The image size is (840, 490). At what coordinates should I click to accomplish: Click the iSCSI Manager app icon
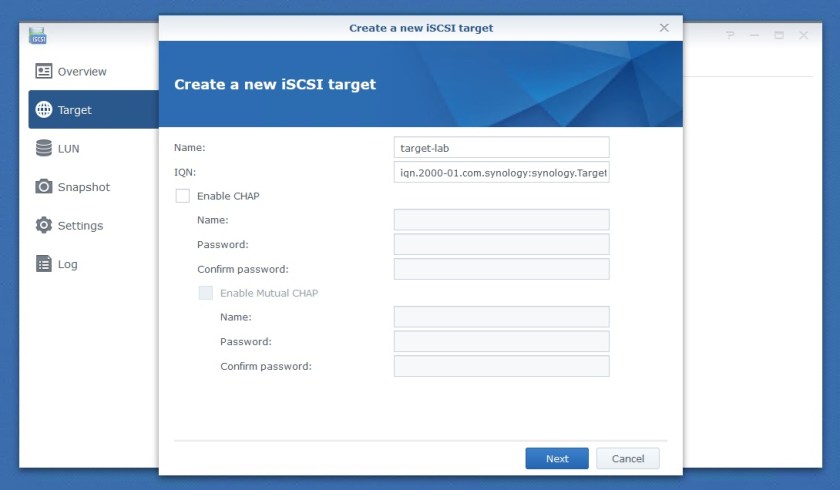click(x=39, y=36)
